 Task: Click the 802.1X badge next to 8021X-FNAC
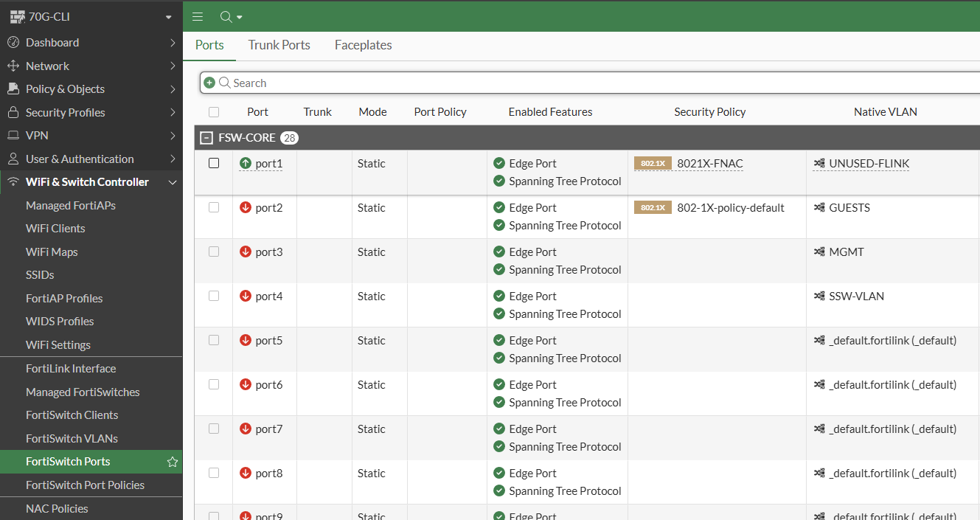coord(653,163)
